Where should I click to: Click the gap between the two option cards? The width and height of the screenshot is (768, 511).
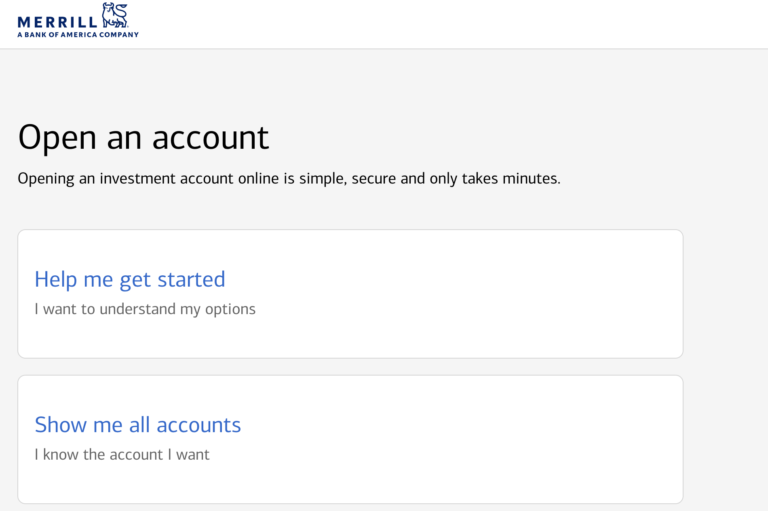point(350,367)
